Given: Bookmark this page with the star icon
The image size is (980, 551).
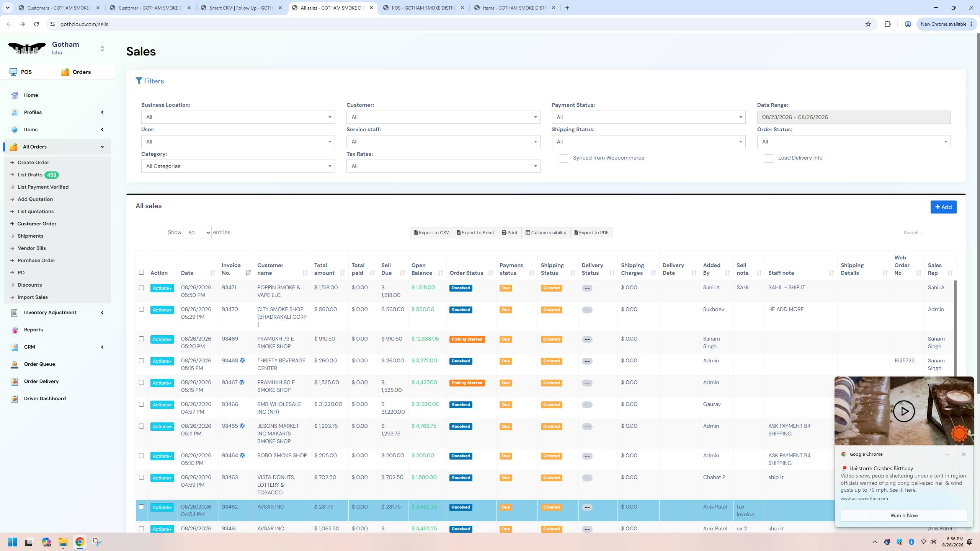Looking at the screenshot, I should coord(868,24).
